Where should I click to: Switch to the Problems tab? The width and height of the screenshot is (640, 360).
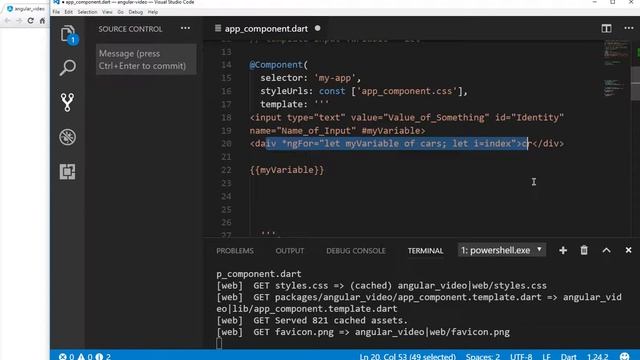(235, 251)
